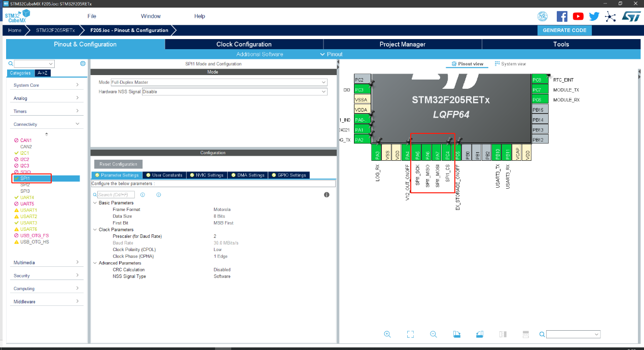The height and width of the screenshot is (350, 644).
Task: Expand the Computing category
Action: [x=77, y=288]
